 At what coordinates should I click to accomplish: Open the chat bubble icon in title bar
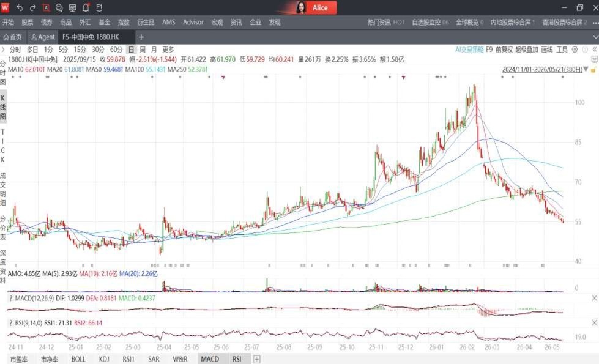59,7
